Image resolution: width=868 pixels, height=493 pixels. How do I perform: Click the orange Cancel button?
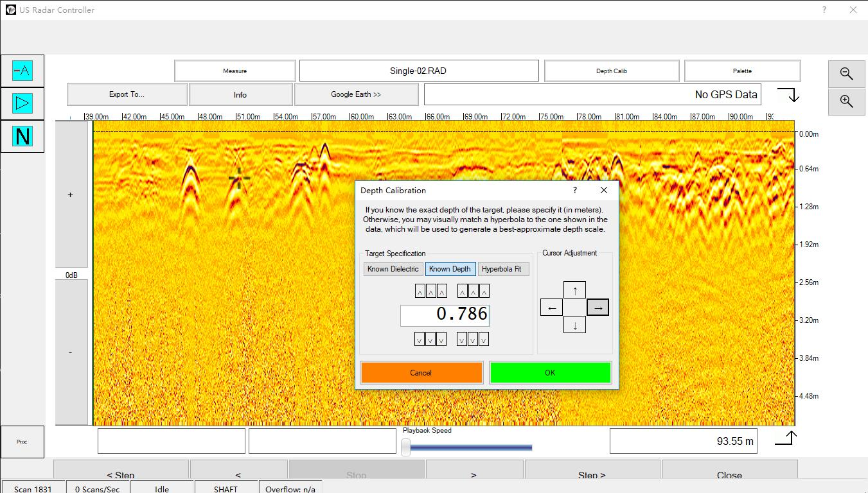(x=421, y=372)
